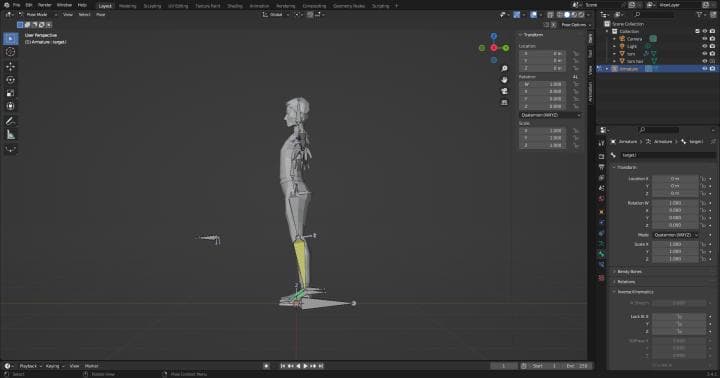Click the bone name field
The height and width of the screenshot is (378, 720).
pos(668,155)
